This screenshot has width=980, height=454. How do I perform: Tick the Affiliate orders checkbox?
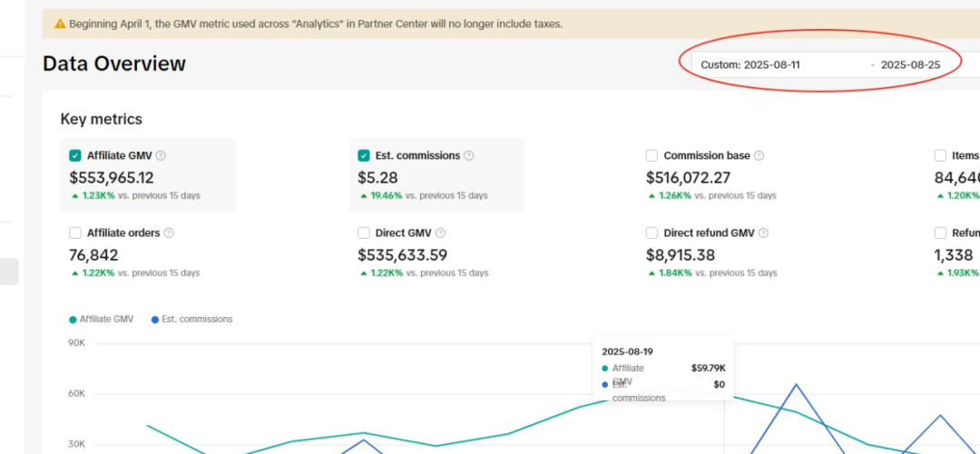pyautogui.click(x=75, y=233)
